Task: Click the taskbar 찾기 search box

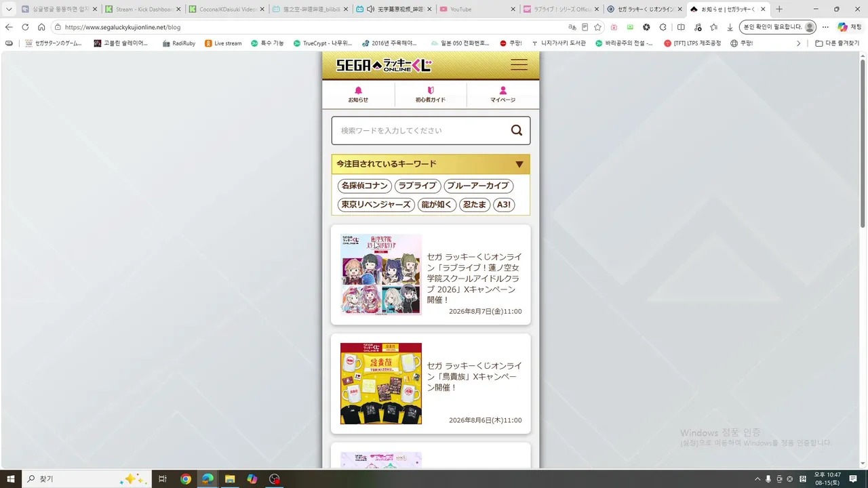Action: pyautogui.click(x=86, y=479)
